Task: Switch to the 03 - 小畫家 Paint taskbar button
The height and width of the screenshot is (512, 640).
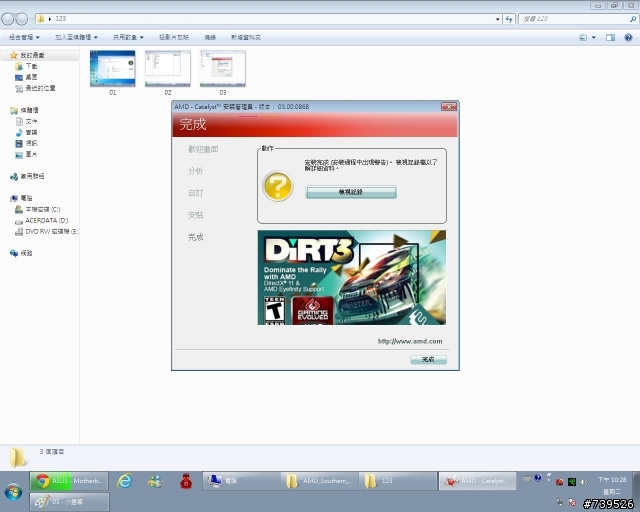Action: tap(69, 501)
